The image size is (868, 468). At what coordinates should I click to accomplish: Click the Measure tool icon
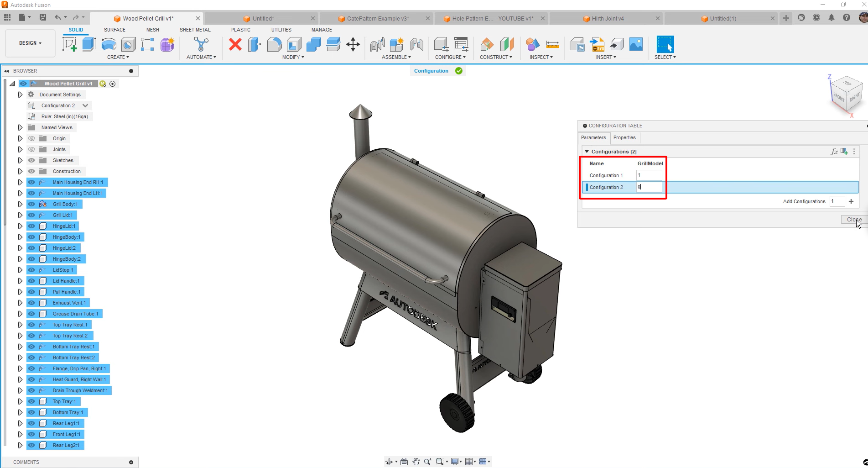[x=552, y=44]
